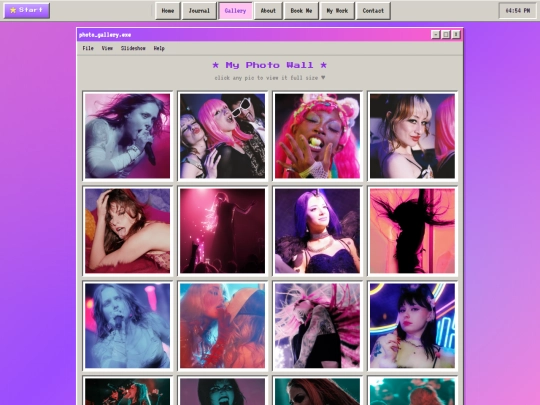Open silhouette hair-flip photo on orange background

point(412,231)
